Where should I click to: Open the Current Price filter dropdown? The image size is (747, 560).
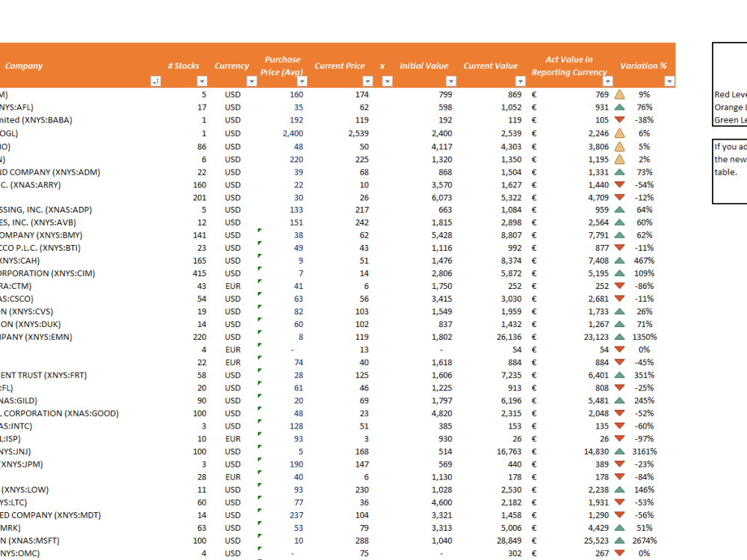[x=368, y=81]
